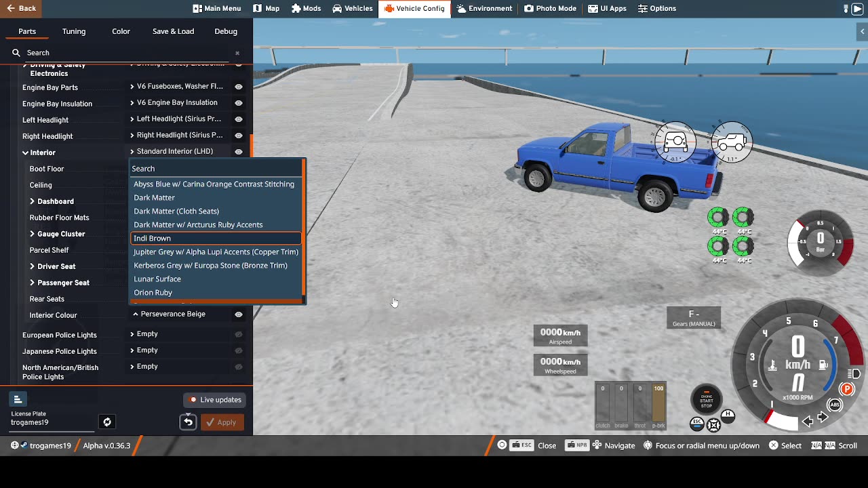This screenshot has height=488, width=868.
Task: Toggle visibility of Japanese Police Lights slot
Action: point(239,350)
